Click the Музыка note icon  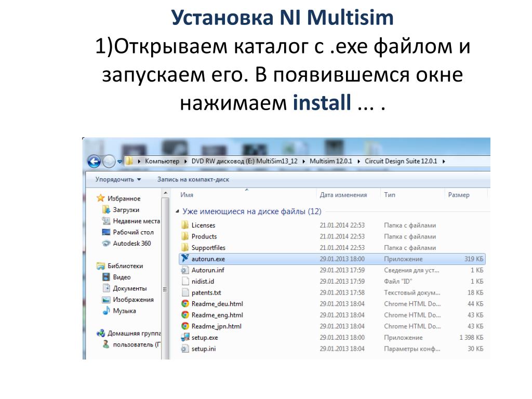[106, 311]
